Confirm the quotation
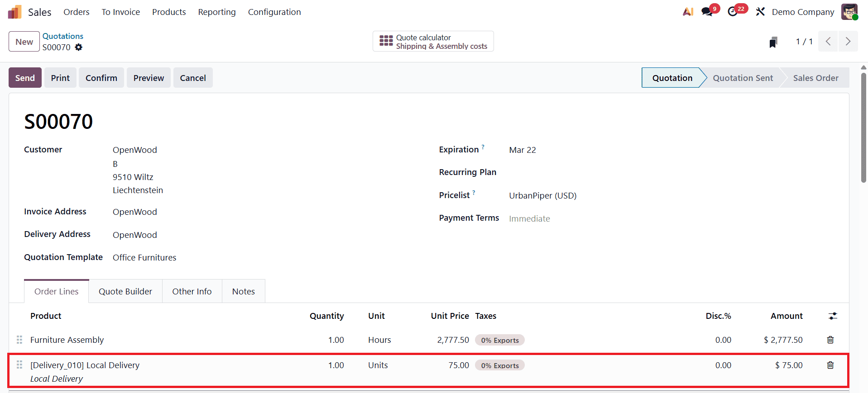 point(101,78)
